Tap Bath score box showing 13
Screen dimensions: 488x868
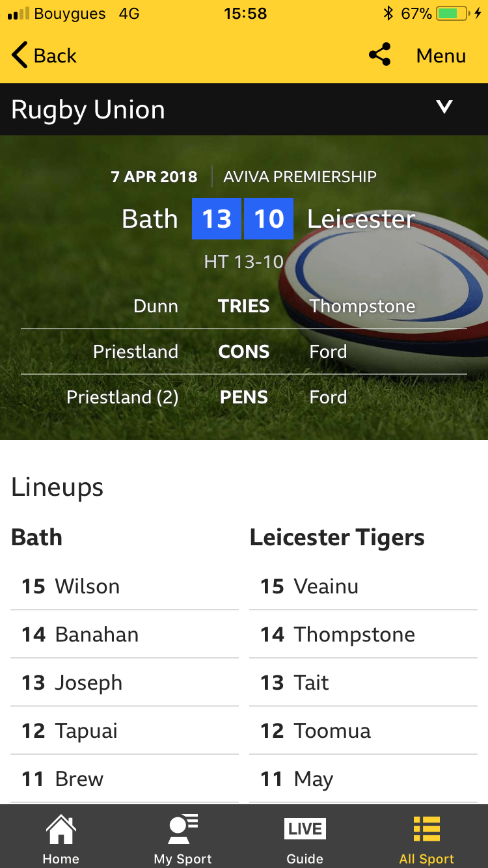coord(217,219)
